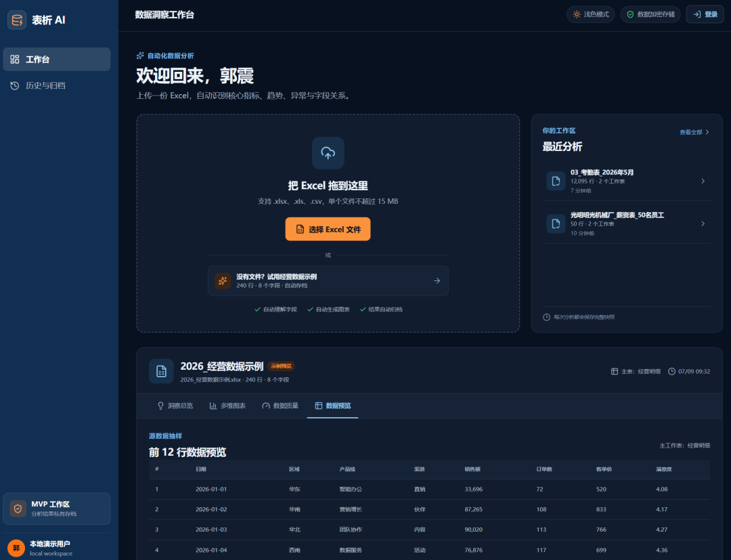Click the file icon for 03_考勤表_2026年5月
The width and height of the screenshot is (731, 560).
point(556,181)
